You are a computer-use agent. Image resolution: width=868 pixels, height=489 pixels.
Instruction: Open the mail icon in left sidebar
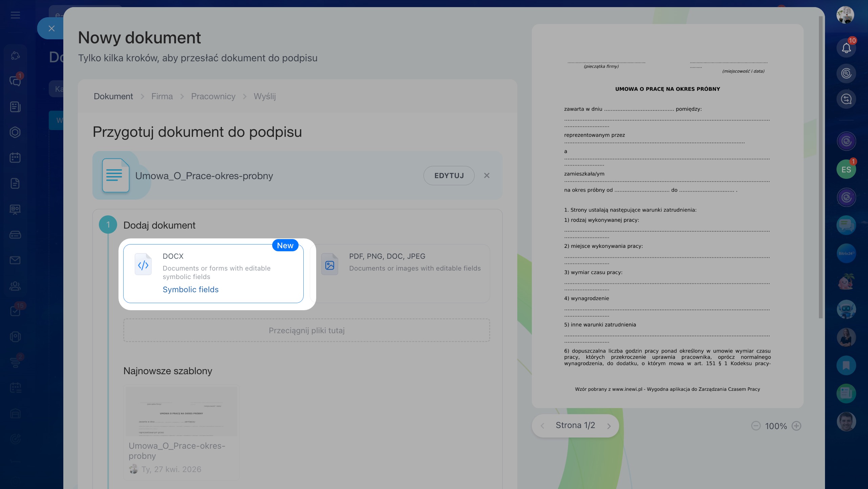click(15, 260)
